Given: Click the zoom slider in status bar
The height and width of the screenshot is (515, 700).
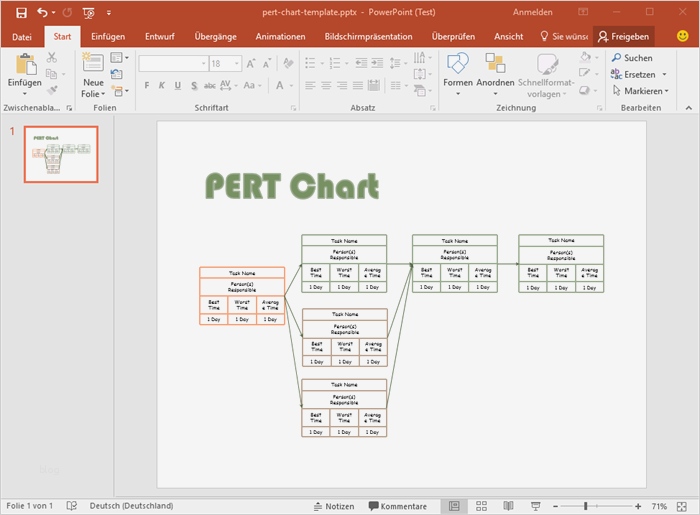Looking at the screenshot, I should point(585,506).
